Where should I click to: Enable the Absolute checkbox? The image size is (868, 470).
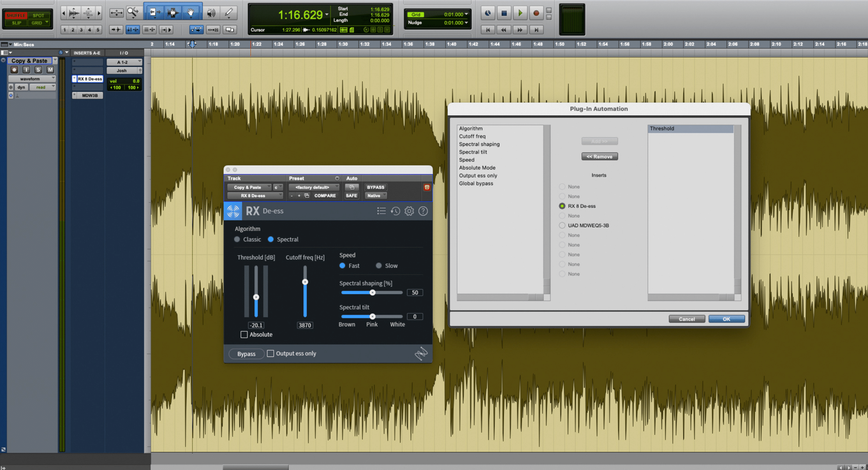point(244,334)
